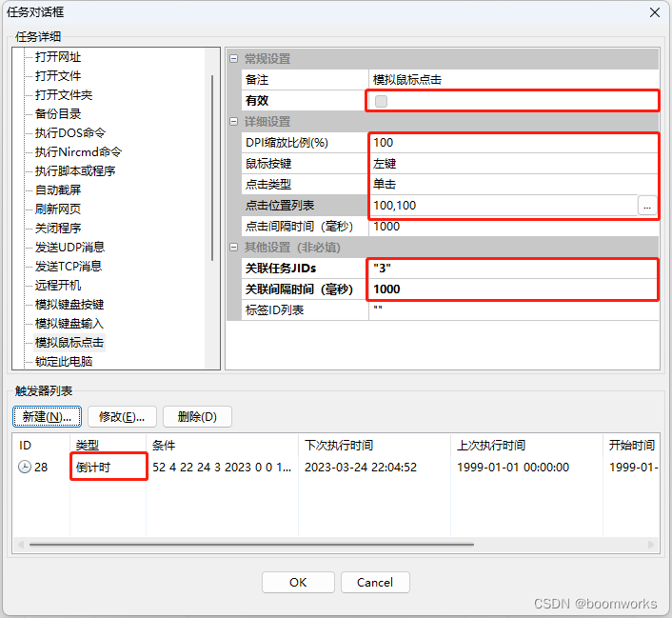Click the 新建(N)... button

(x=47, y=416)
